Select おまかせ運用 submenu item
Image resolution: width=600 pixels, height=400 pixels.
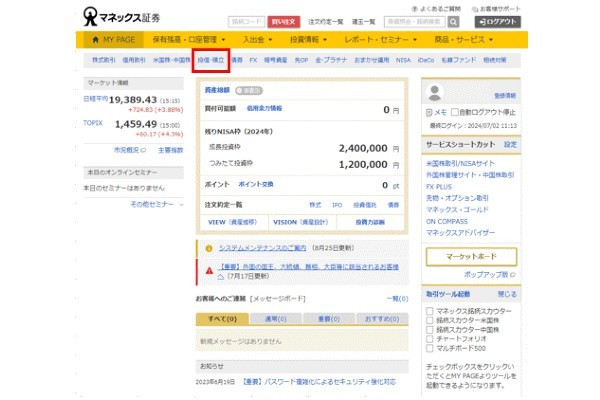click(x=372, y=60)
